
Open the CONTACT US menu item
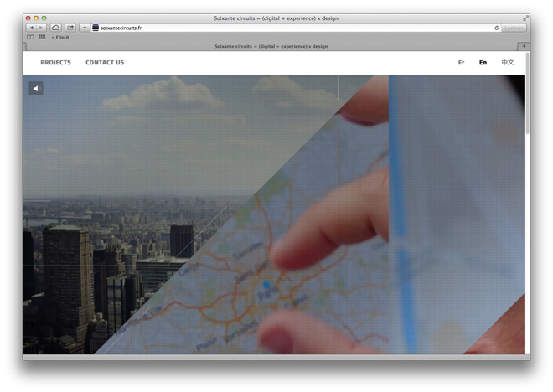[x=105, y=62]
